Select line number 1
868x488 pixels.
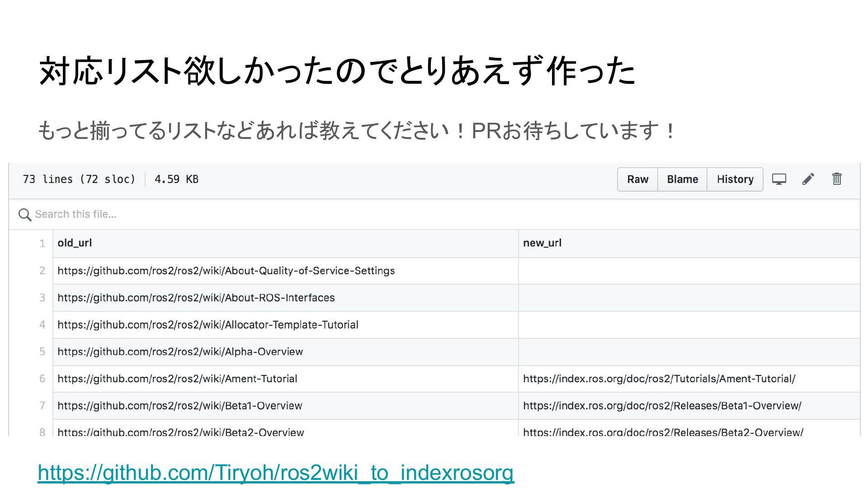42,244
